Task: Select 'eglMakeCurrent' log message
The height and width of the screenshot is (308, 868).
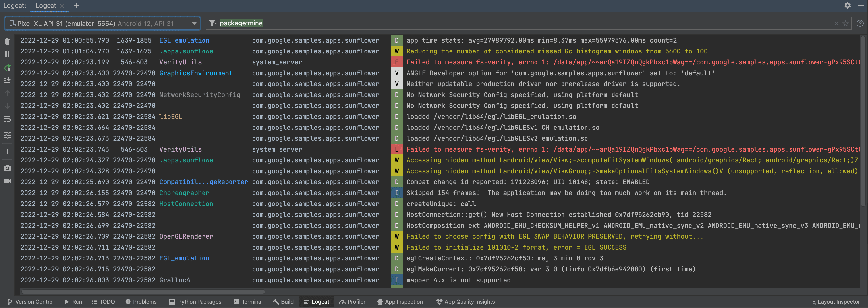Action: point(551,269)
